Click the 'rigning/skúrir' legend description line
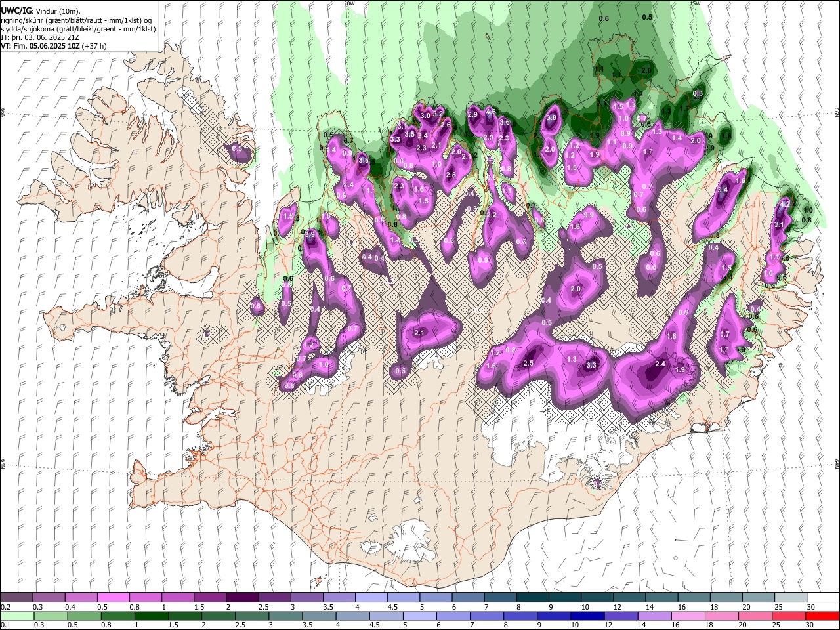This screenshot has height=630, width=840. point(76,20)
